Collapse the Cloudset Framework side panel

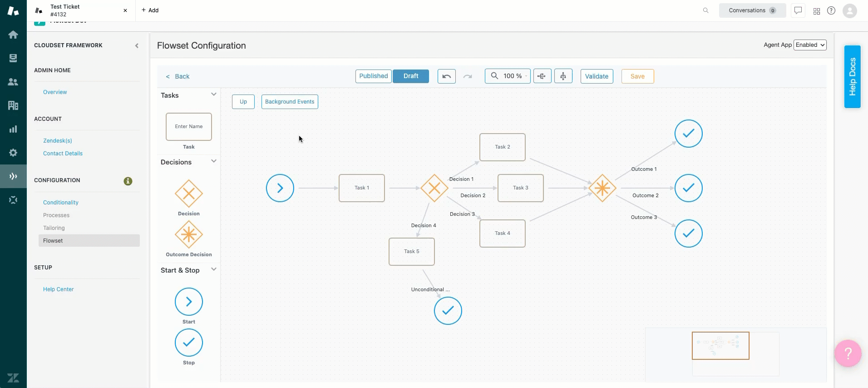coord(137,45)
